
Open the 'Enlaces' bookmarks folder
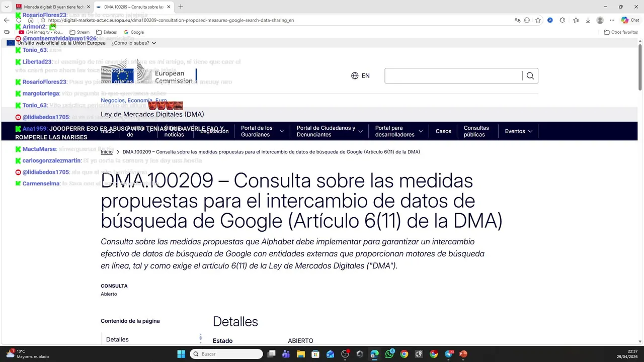(107, 32)
